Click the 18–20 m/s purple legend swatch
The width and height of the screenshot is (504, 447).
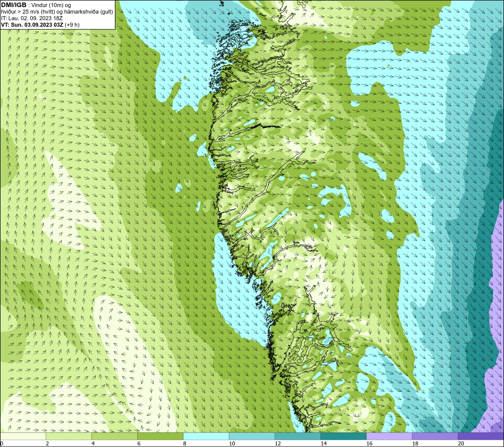coord(435,436)
